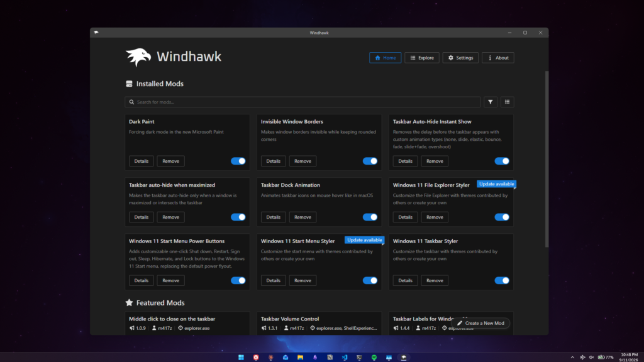Toggle Taskbar Auto-Hide Instant Show mod

coord(502,161)
